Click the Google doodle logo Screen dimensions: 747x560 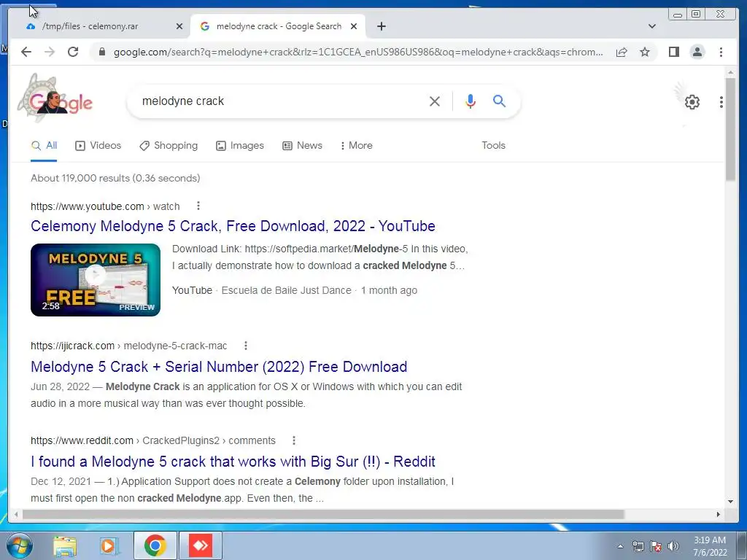click(56, 98)
